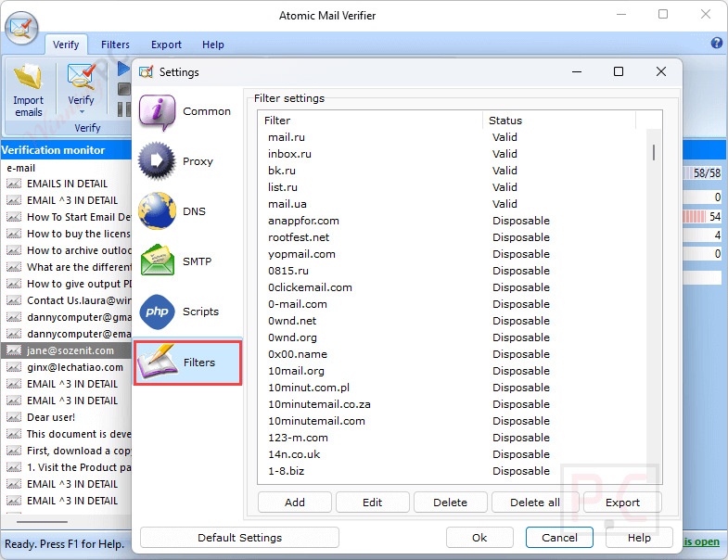
Task: Select the bk.ru filter row
Action: coord(453,171)
